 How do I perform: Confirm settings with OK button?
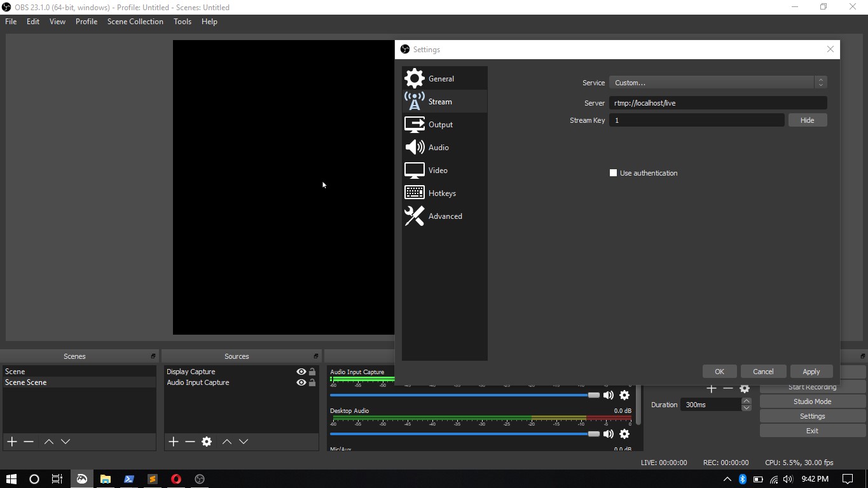[719, 372]
